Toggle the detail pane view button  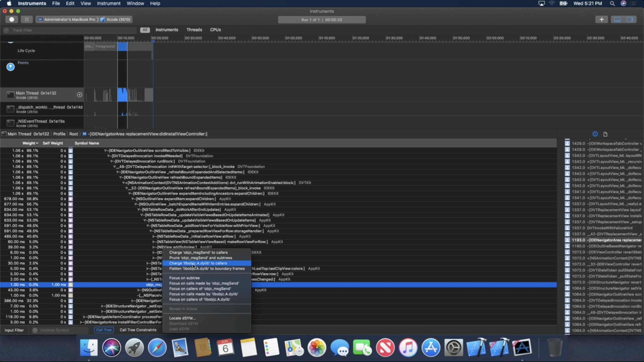(x=617, y=19)
